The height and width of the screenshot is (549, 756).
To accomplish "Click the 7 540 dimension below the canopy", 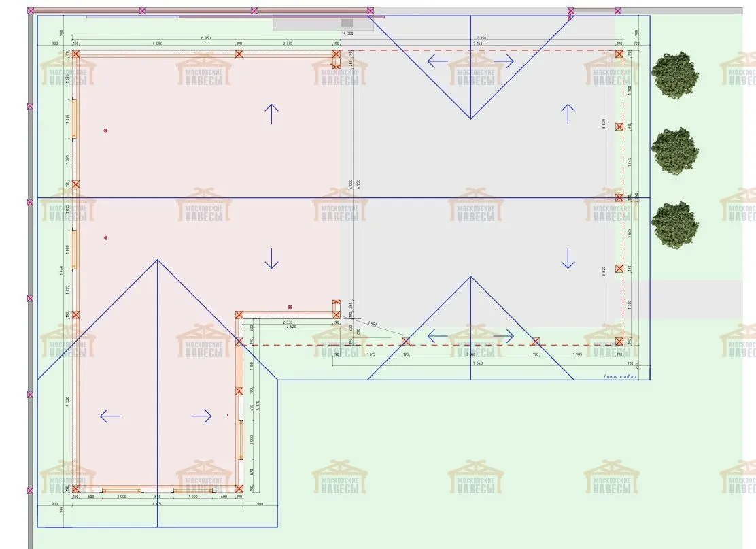I will tap(470, 363).
